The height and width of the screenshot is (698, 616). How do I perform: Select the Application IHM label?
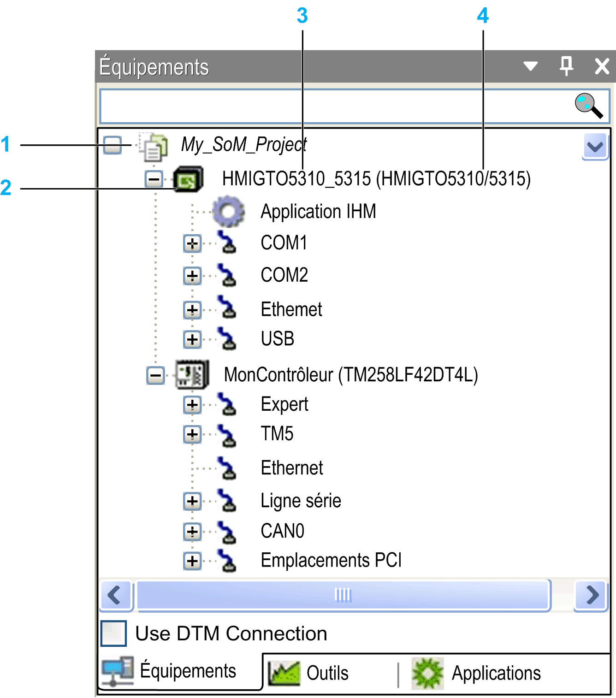pyautogui.click(x=318, y=212)
